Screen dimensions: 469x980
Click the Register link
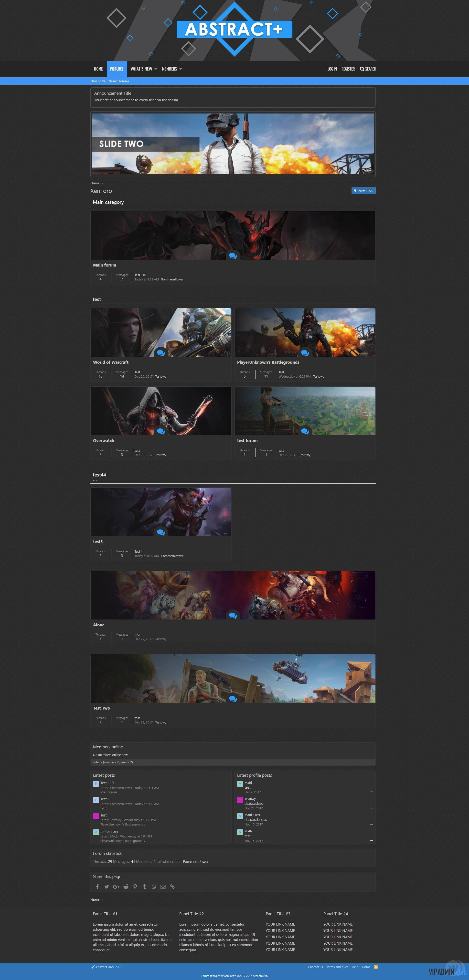(x=348, y=69)
